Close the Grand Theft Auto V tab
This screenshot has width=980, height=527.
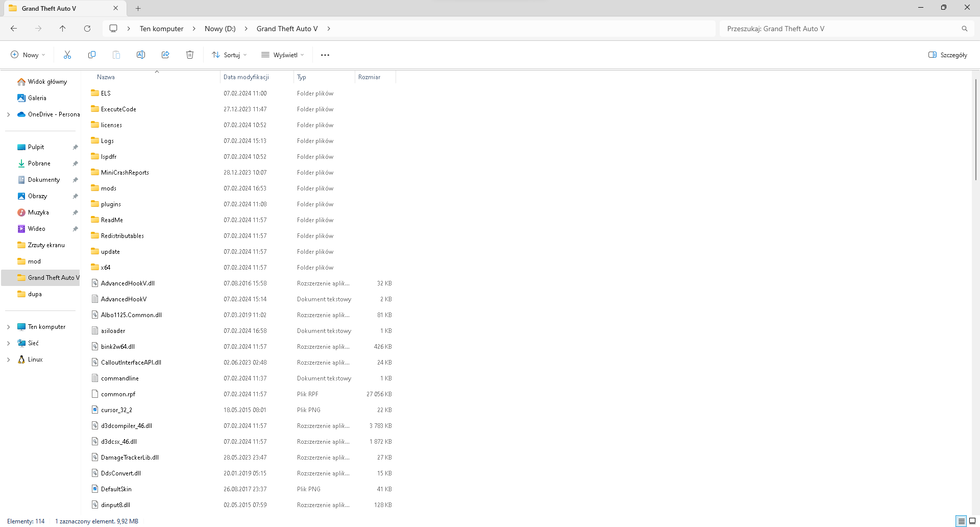[116, 8]
